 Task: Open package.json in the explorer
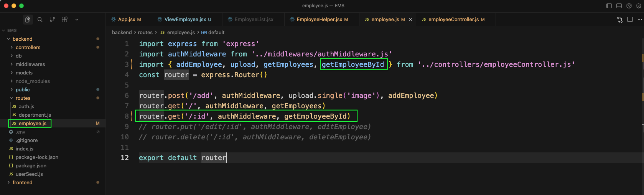pyautogui.click(x=31, y=166)
